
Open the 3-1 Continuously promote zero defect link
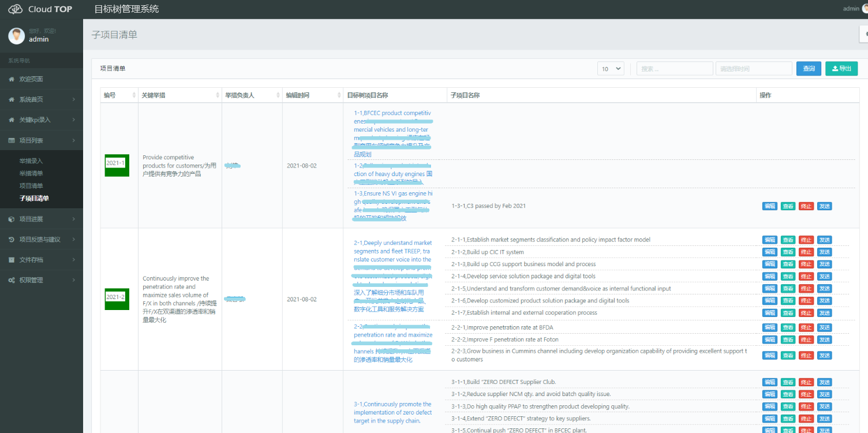tap(393, 412)
